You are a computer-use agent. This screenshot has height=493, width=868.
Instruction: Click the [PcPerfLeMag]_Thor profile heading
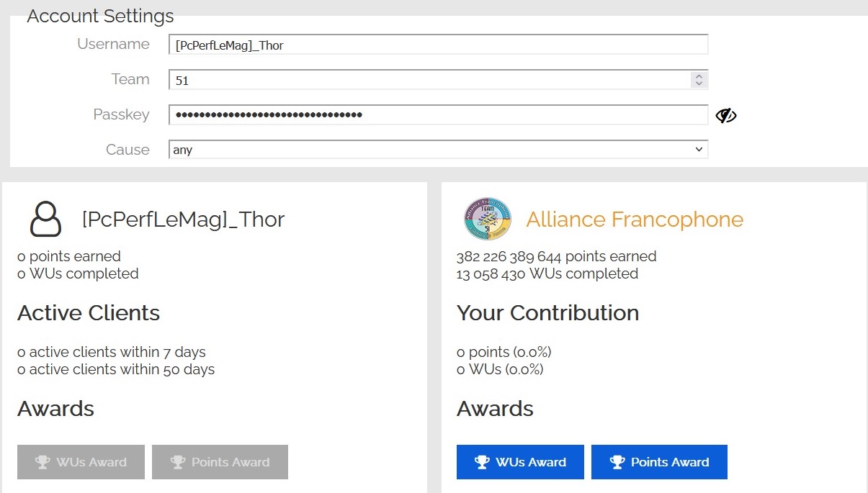tap(184, 220)
